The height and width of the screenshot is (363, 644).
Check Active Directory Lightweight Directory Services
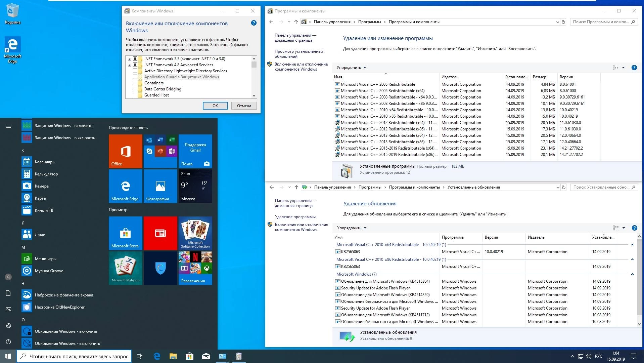point(135,71)
